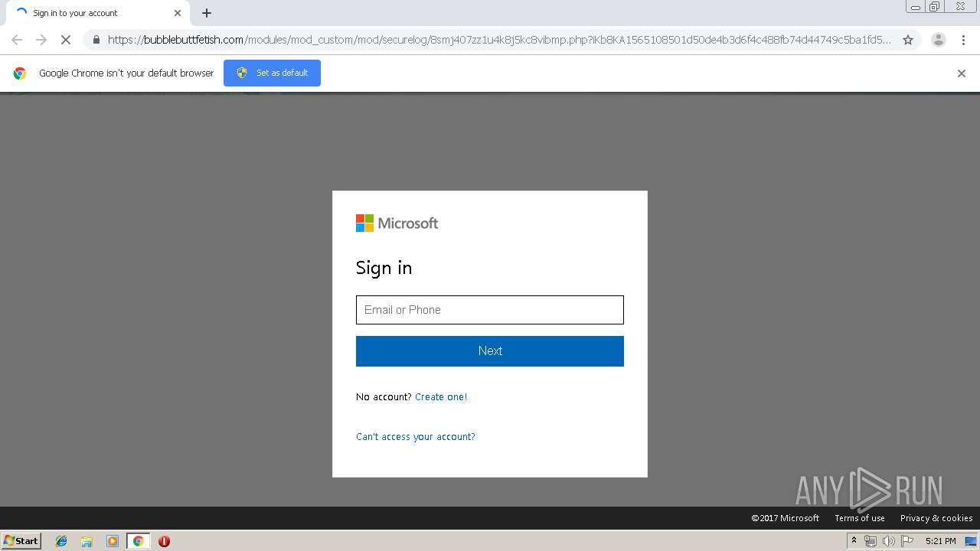Viewport: 980px width, 551px height.
Task: Open Chrome's three-dot menu
Action: pyautogui.click(x=963, y=40)
